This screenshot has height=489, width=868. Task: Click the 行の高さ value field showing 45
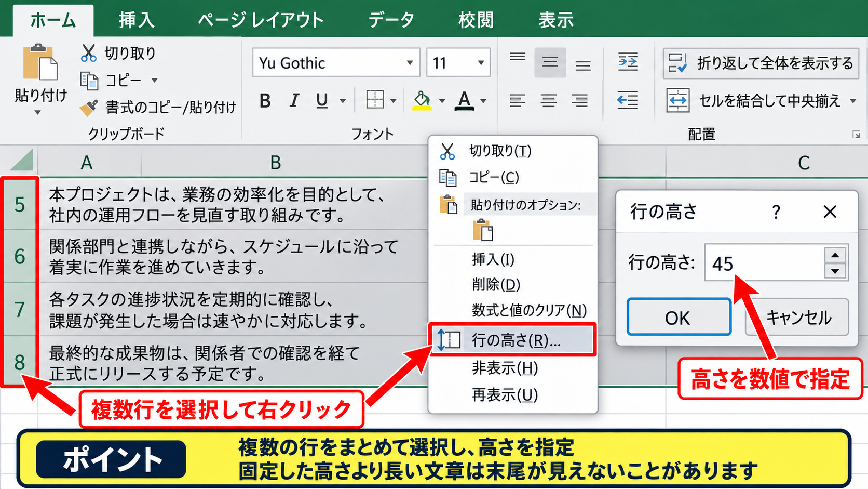(x=764, y=263)
